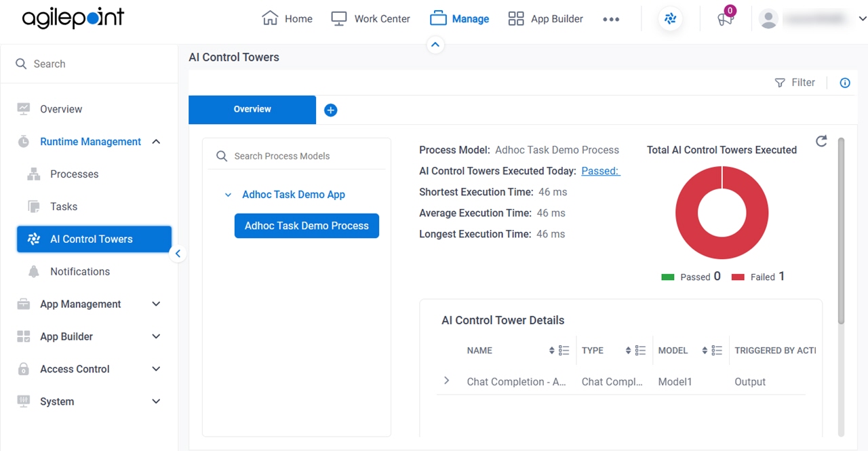Click the info icon near Filter
Screen dimensions: 868x451
[845, 83]
